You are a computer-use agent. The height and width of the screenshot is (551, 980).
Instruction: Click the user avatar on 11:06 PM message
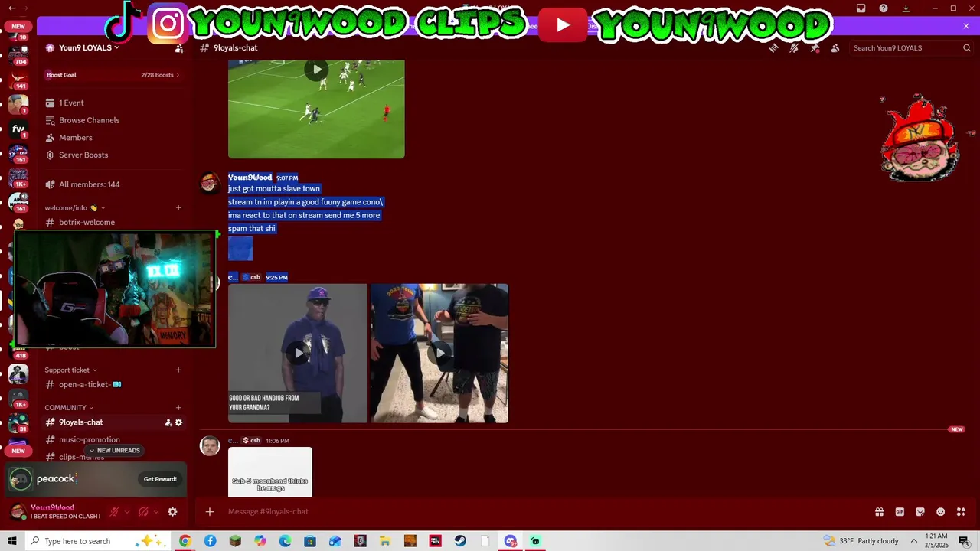[x=210, y=446]
